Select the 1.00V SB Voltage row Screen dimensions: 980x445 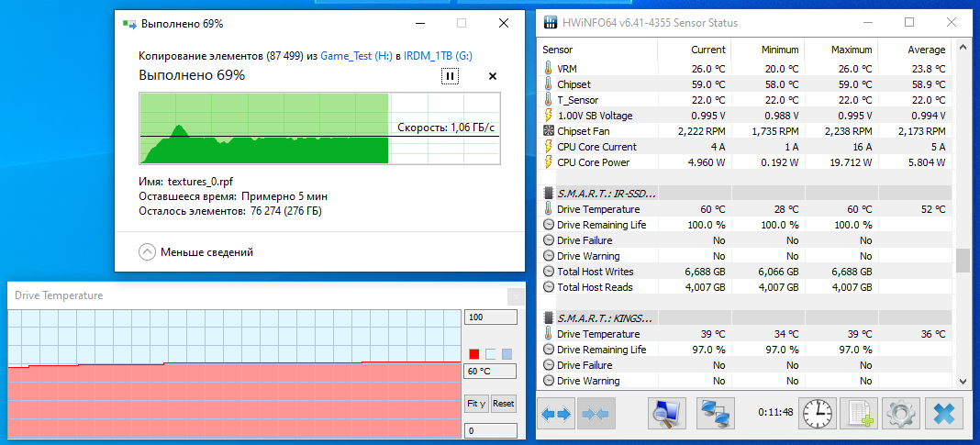tap(745, 116)
